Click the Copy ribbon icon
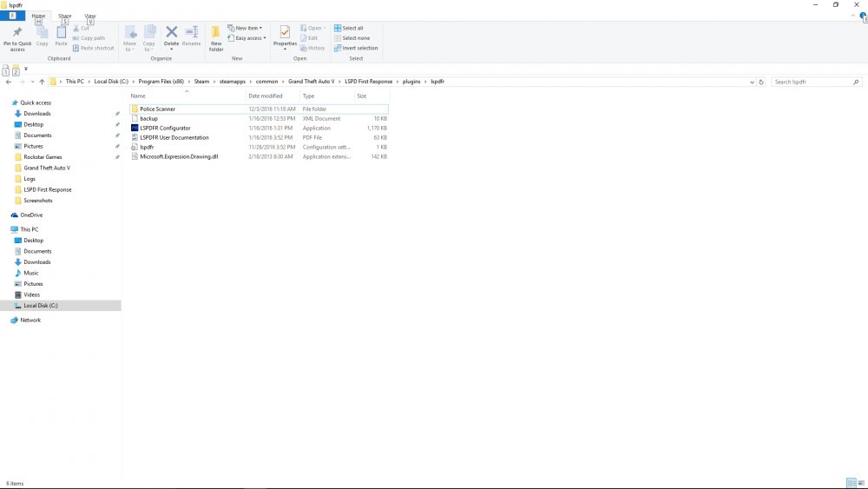This screenshot has width=868, height=489. pos(42,33)
